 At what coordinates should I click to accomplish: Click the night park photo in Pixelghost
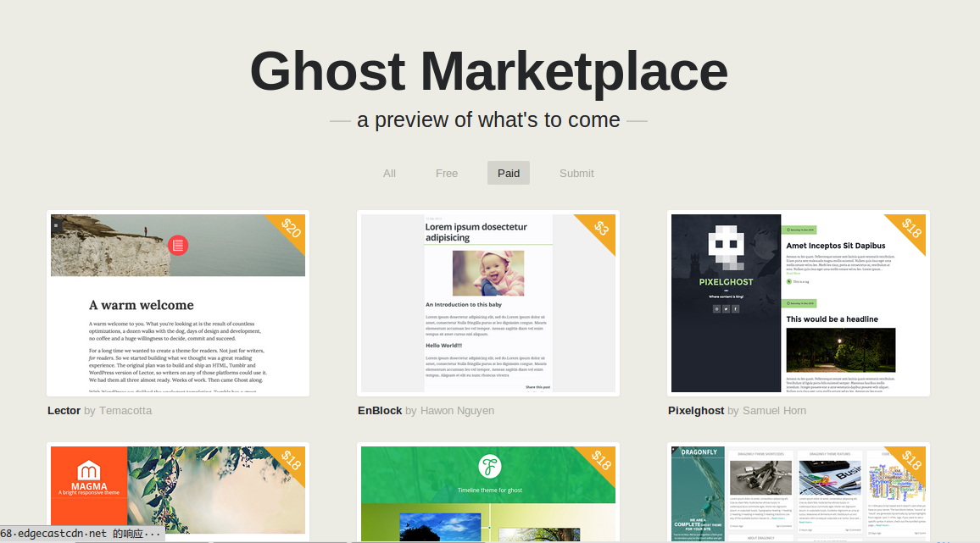tap(841, 350)
